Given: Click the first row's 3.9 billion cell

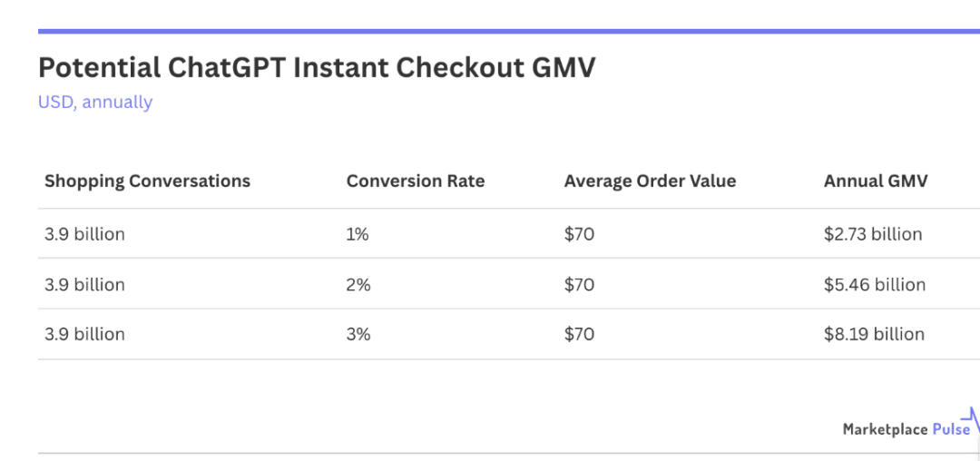Looking at the screenshot, I should [84, 234].
